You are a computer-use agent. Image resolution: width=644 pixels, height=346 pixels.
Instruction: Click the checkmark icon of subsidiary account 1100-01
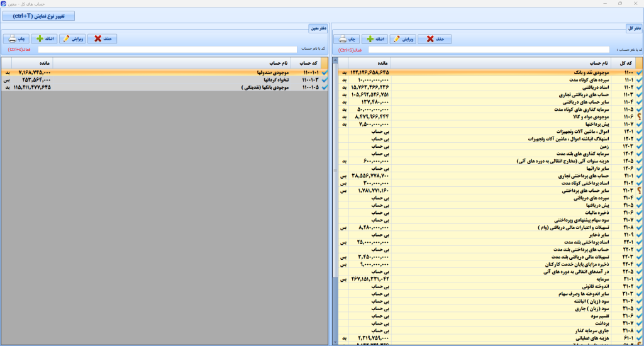[325, 72]
